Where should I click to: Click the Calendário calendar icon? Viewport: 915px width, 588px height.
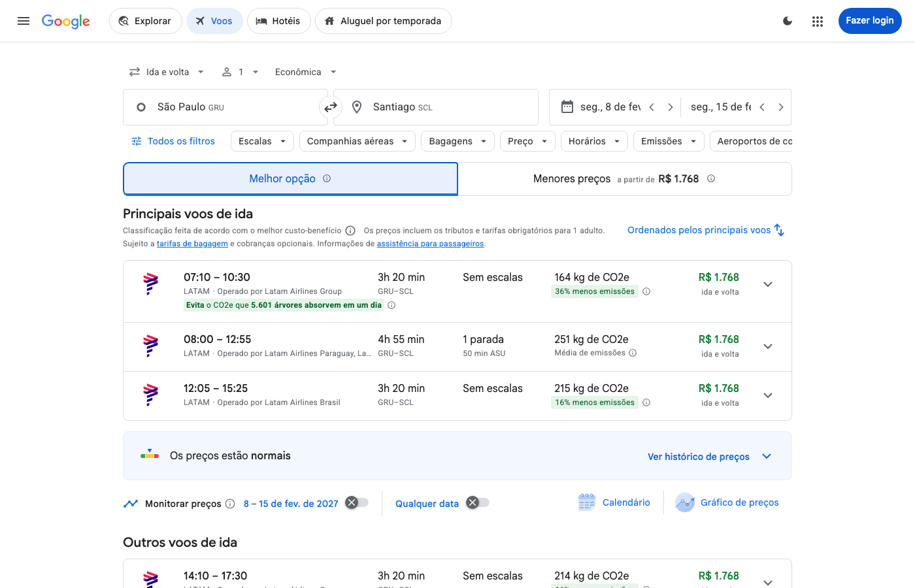tap(587, 502)
